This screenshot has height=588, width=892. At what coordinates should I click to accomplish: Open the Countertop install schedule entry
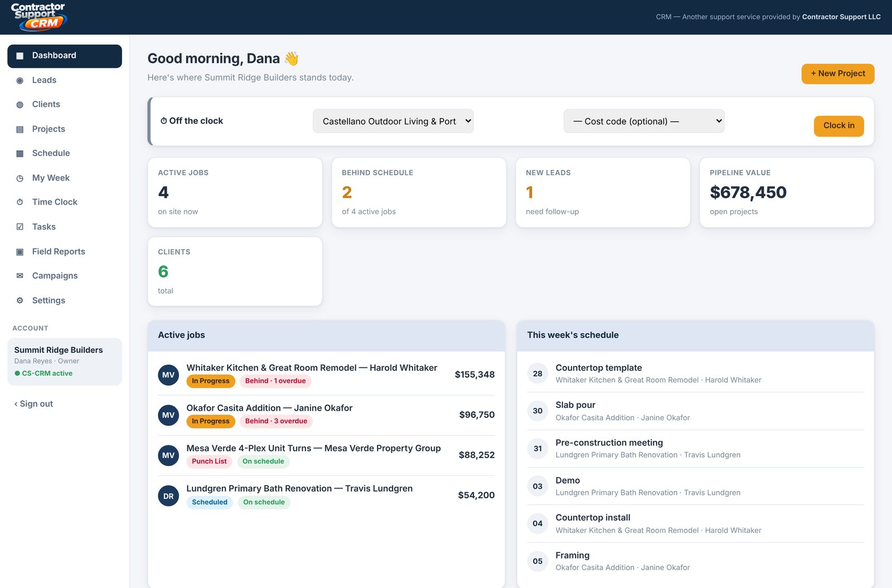coord(695,524)
